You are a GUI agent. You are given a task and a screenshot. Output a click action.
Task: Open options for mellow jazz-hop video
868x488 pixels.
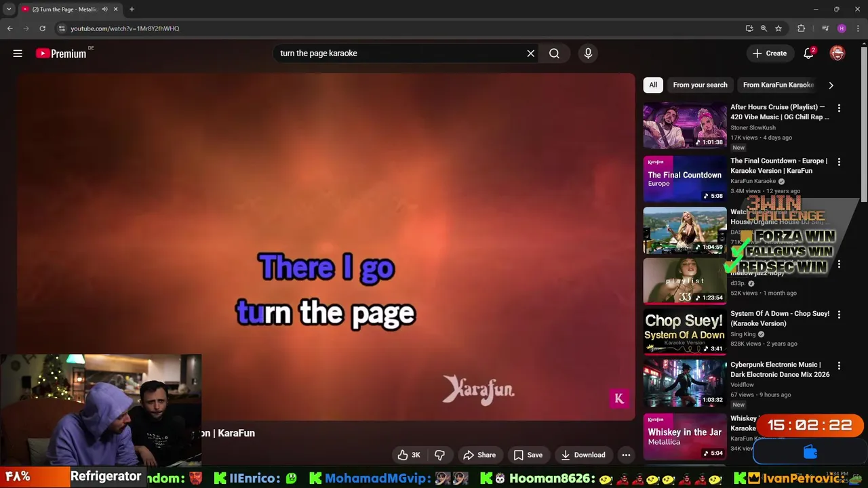point(839,264)
